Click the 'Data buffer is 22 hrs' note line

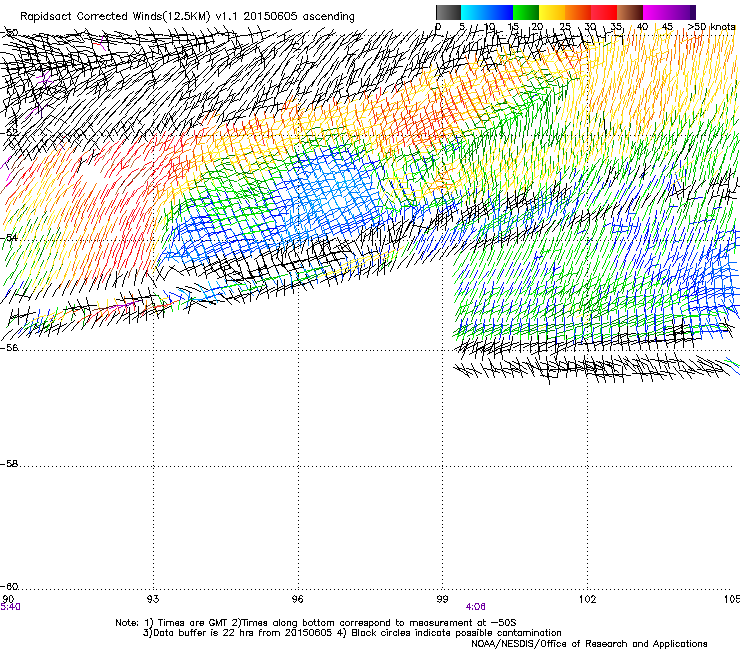pyautogui.click(x=352, y=633)
